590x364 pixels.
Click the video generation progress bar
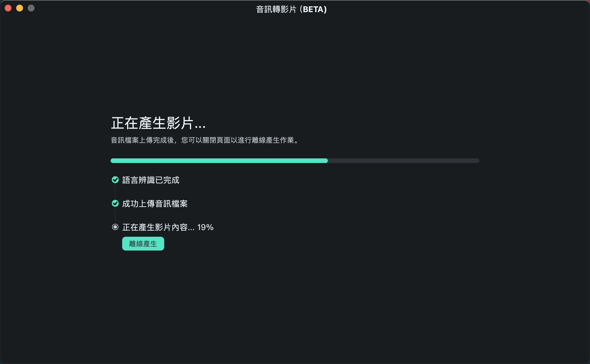click(x=295, y=161)
